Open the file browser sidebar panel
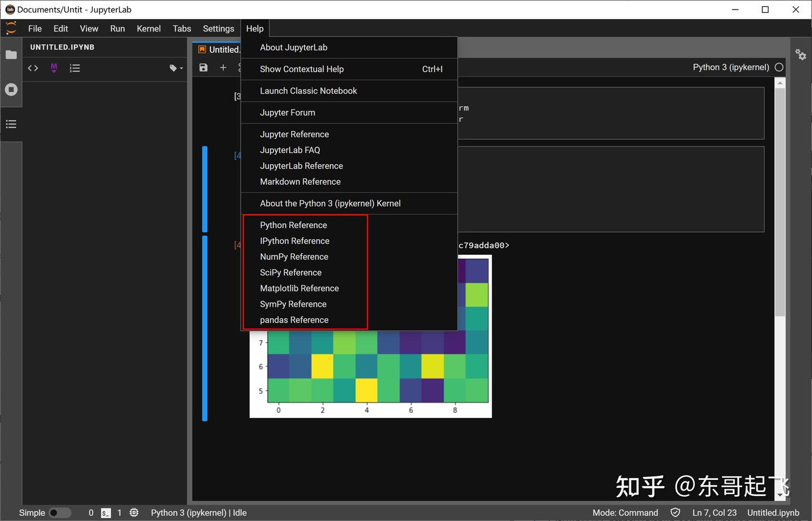 click(11, 55)
